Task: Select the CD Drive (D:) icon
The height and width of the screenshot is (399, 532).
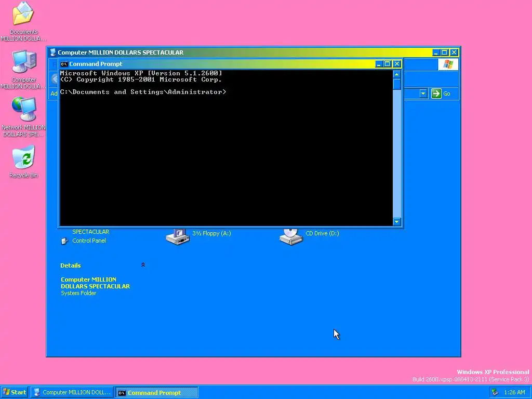Action: coord(291,236)
